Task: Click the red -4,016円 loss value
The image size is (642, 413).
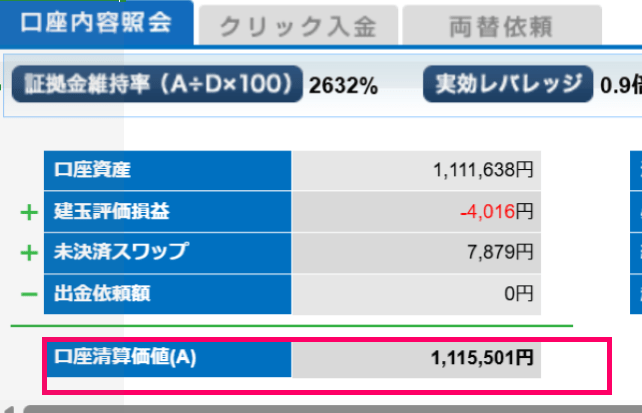Action: (497, 212)
